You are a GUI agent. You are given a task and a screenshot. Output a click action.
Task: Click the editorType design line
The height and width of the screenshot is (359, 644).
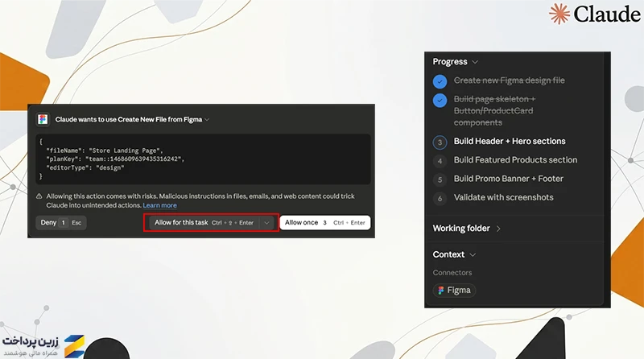click(85, 167)
